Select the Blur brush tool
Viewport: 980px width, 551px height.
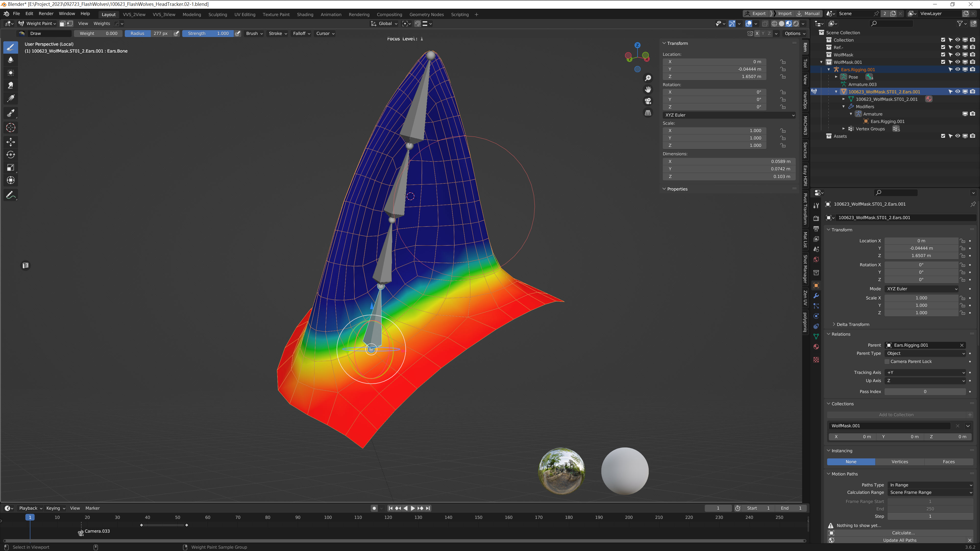pyautogui.click(x=11, y=60)
